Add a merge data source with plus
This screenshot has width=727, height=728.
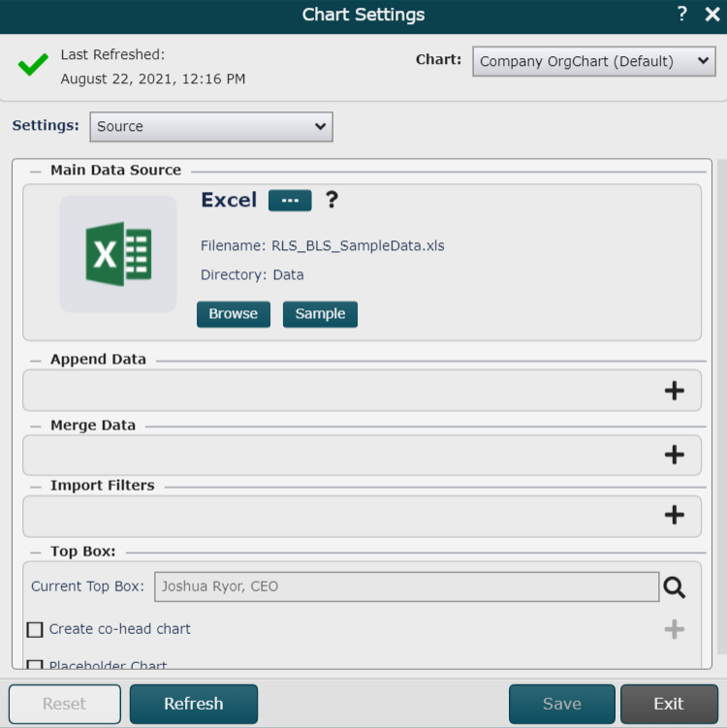click(x=674, y=455)
